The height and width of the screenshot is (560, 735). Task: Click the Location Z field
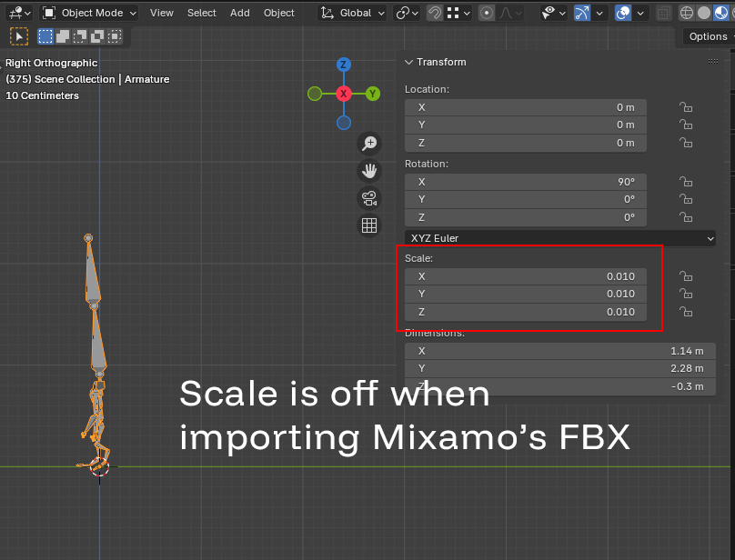pyautogui.click(x=526, y=143)
